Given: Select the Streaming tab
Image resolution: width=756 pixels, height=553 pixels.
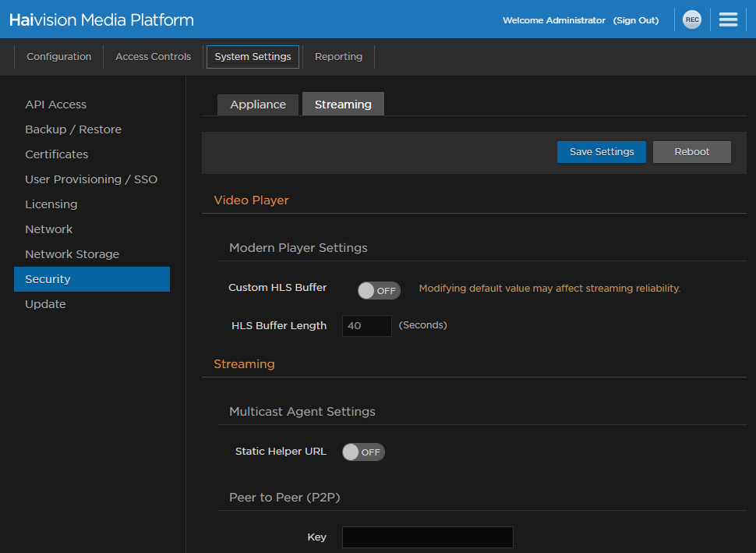Looking at the screenshot, I should coord(343,105).
